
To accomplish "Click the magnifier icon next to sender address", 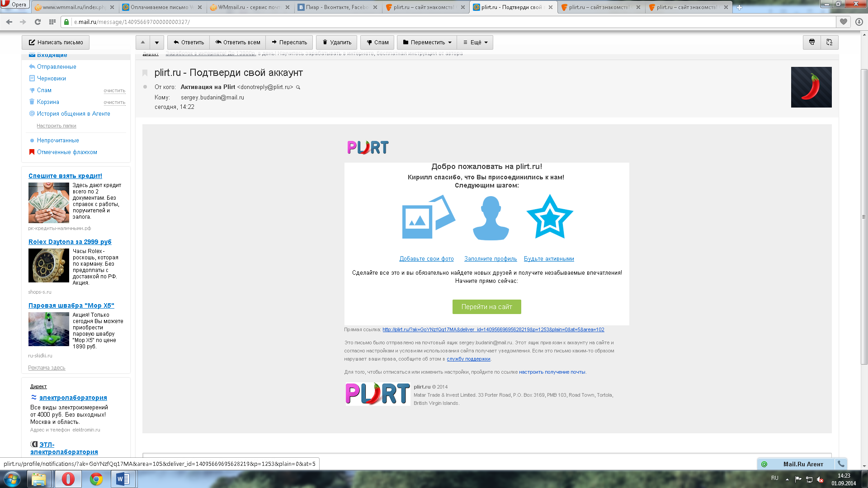I will click(x=298, y=87).
